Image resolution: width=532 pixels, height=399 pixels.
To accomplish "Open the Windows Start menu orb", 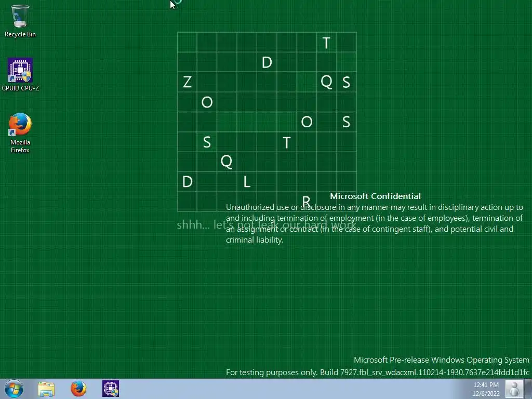I will tap(14, 389).
